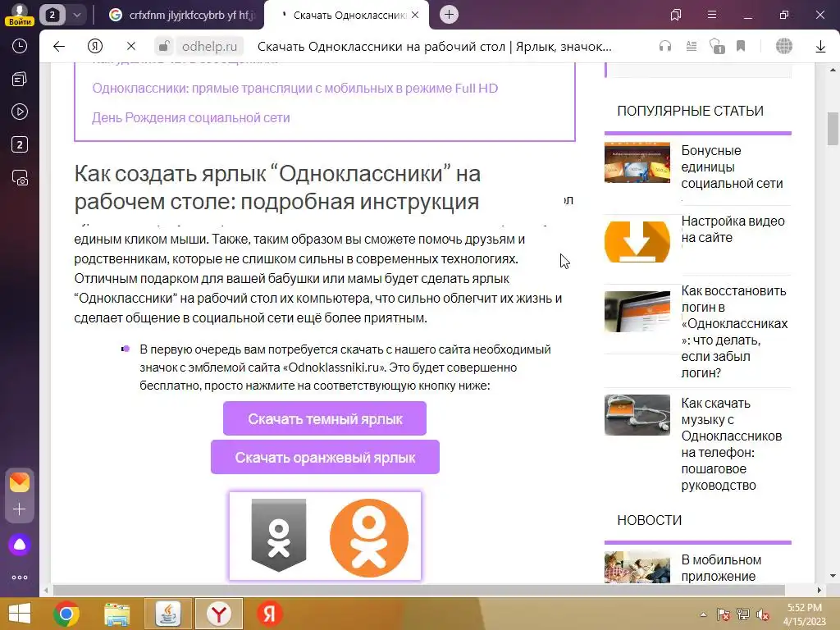Click the gray Odnoklassniki bookmark image
Image resolution: width=840 pixels, height=630 pixels.
[x=279, y=535]
